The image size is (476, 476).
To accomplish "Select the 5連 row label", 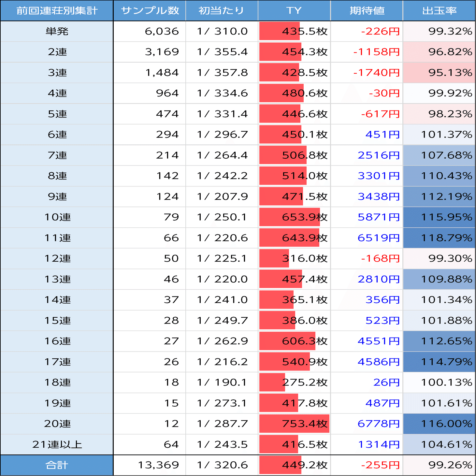I will click(x=57, y=114).
